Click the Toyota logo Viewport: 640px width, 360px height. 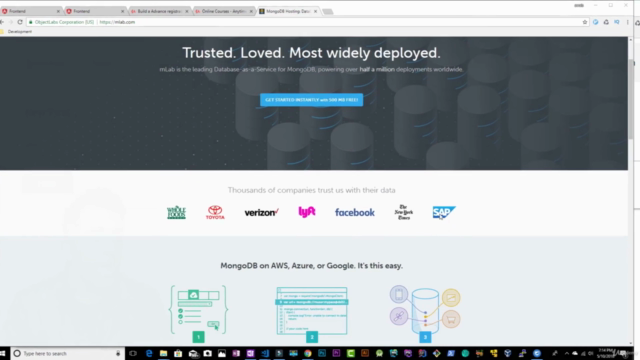click(215, 213)
